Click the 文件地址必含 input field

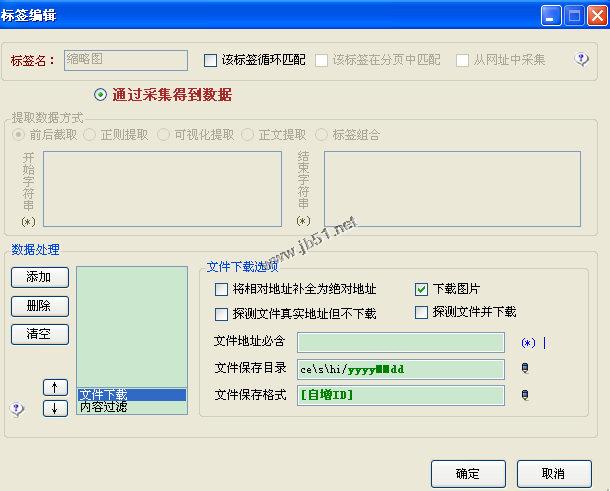(401, 342)
